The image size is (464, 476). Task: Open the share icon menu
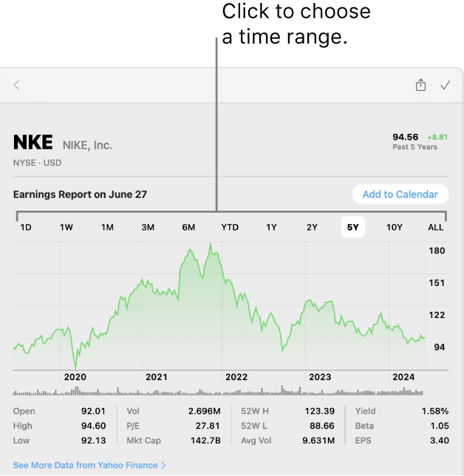click(420, 85)
